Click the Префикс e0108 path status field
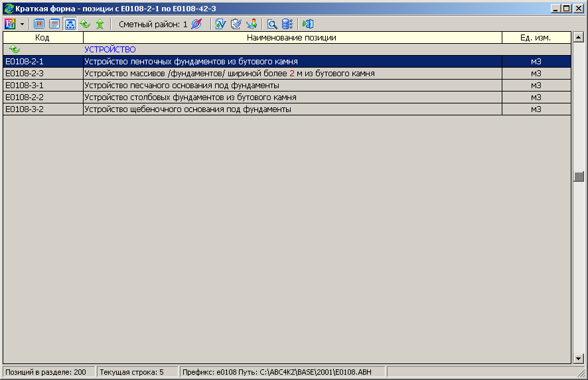 (x=283, y=372)
